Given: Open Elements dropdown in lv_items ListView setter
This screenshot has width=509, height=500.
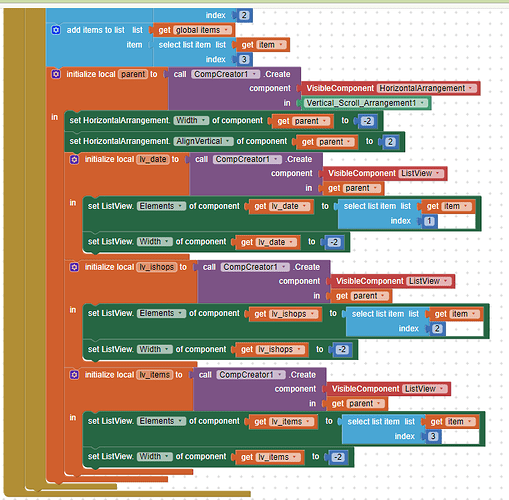Looking at the screenshot, I should pos(161,421).
